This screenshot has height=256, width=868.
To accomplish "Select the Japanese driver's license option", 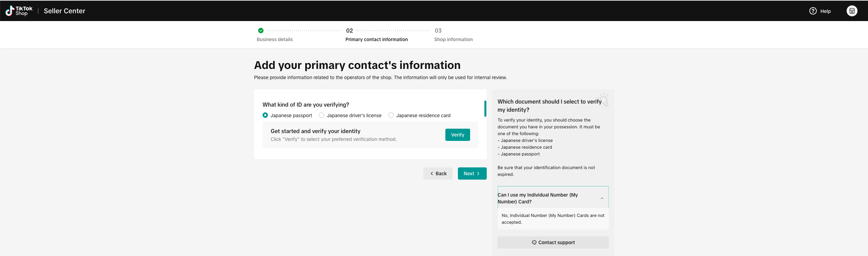I will click(x=322, y=115).
